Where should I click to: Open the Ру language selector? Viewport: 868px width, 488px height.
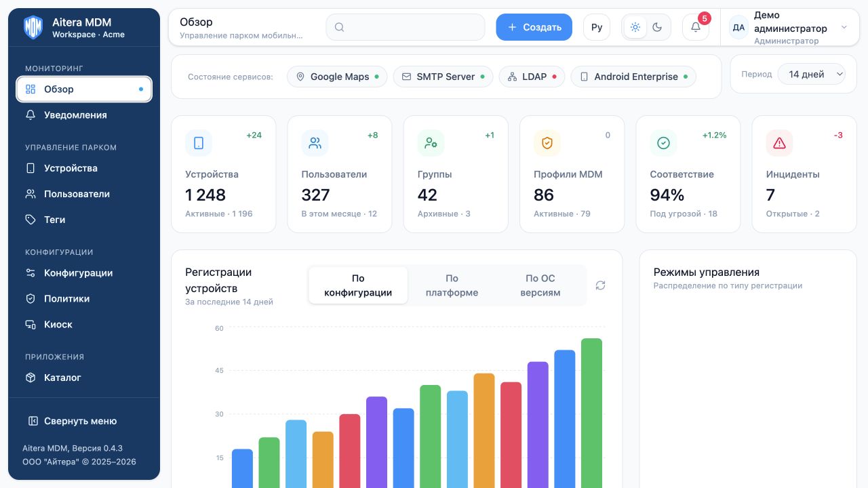[x=597, y=27]
